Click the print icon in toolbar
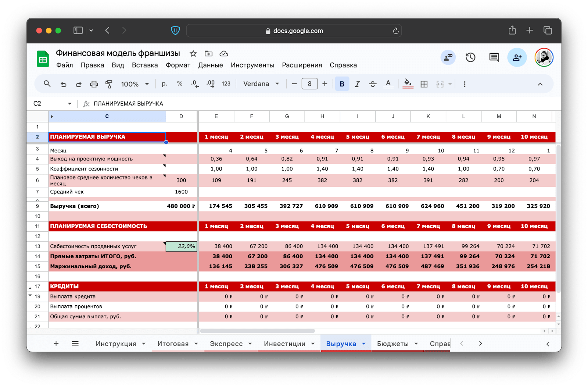The height and width of the screenshot is (387, 588). coord(94,84)
